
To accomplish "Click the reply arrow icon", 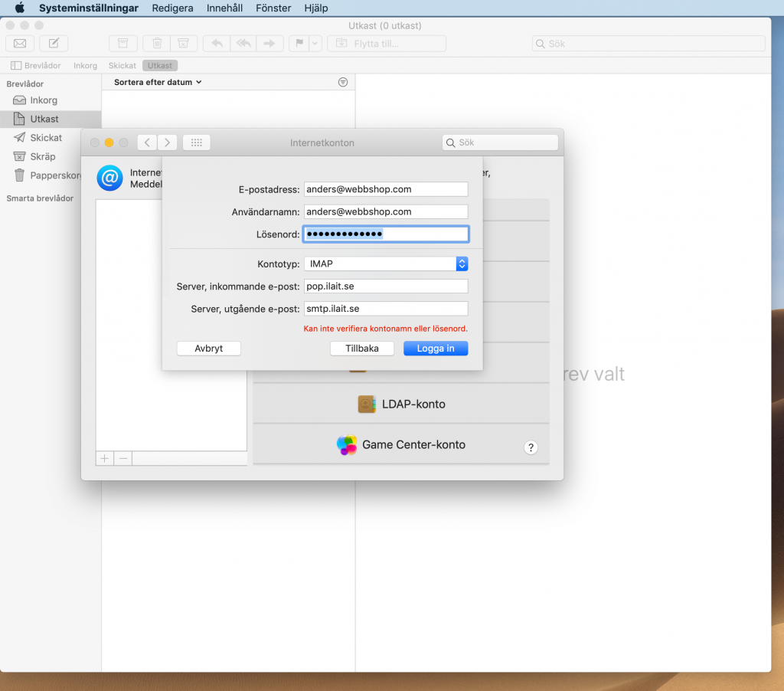I will tap(217, 44).
